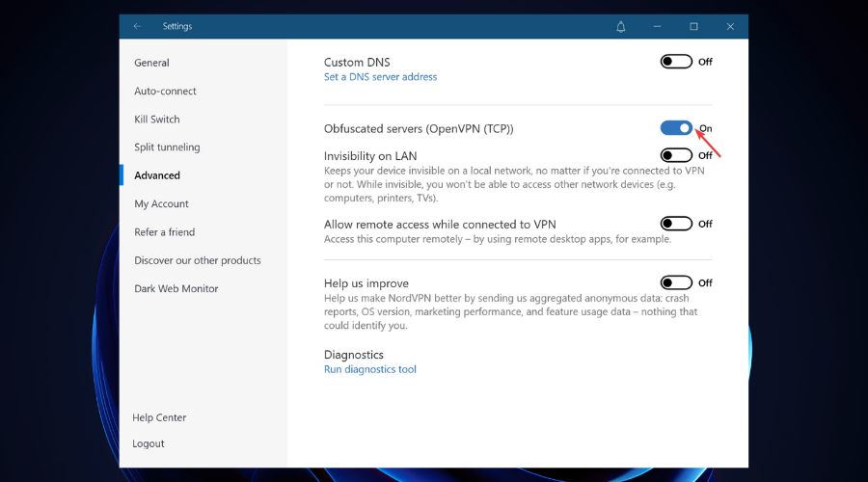Click Set a DNS server address link

coord(380,77)
